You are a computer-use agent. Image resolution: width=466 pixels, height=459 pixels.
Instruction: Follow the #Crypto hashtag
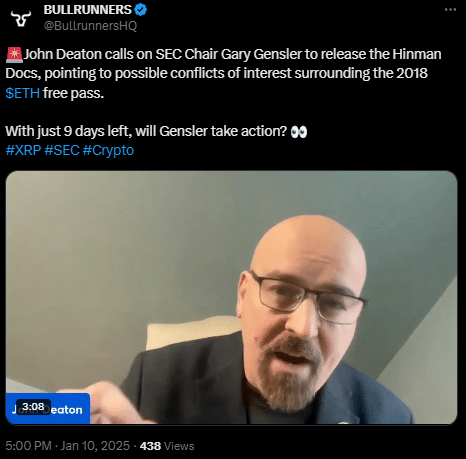tap(108, 150)
